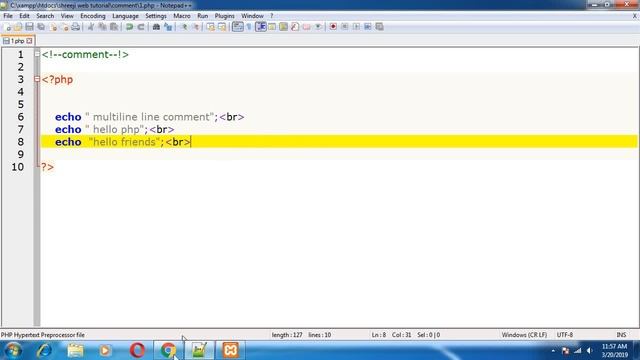640x360 pixels.
Task: Click the Redo toolbar icon
Action: click(141, 27)
